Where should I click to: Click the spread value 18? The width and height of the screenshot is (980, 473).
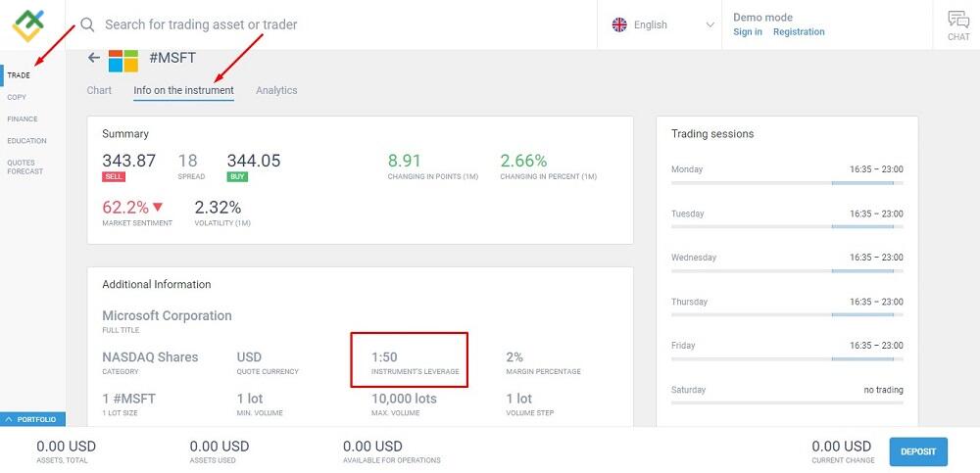click(x=187, y=161)
